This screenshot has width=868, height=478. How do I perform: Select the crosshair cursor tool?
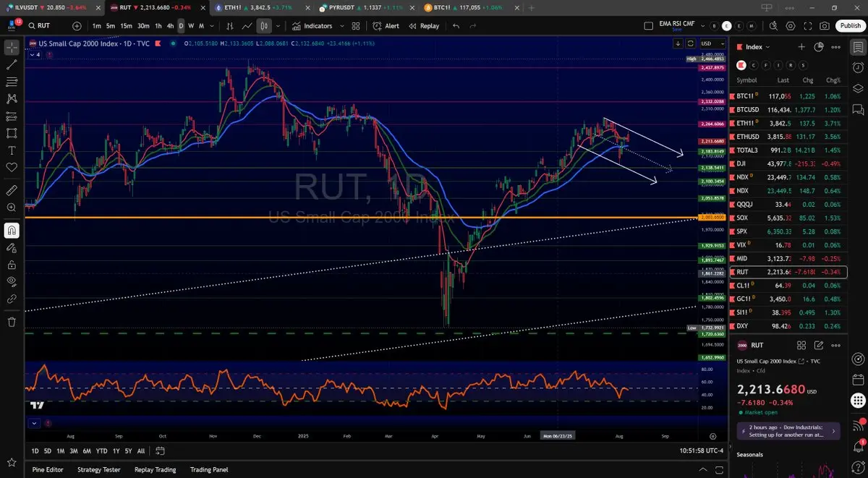[x=12, y=48]
